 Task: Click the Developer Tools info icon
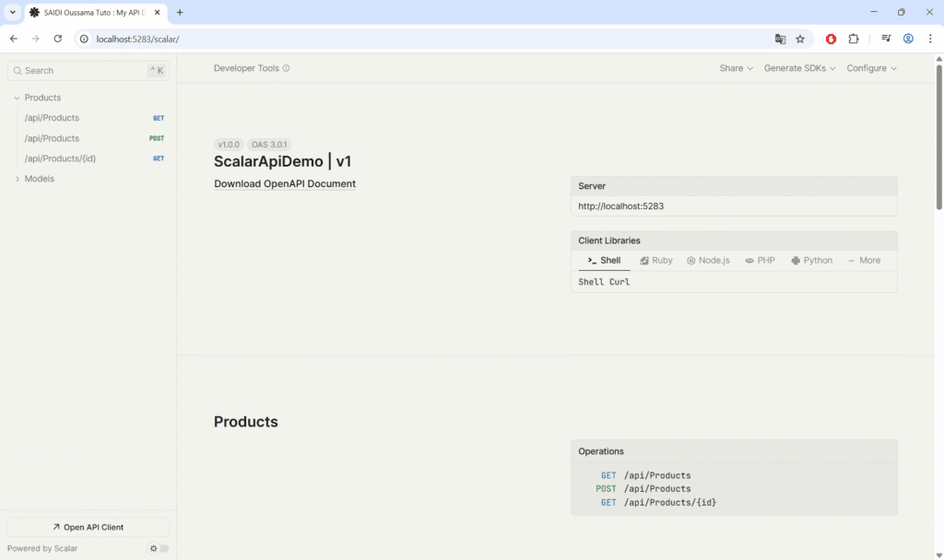286,68
